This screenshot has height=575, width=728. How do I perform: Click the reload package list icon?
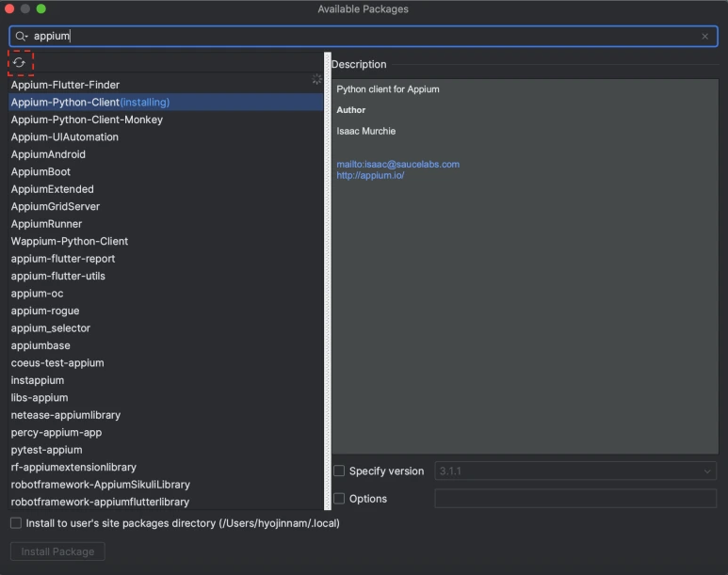[x=19, y=62]
